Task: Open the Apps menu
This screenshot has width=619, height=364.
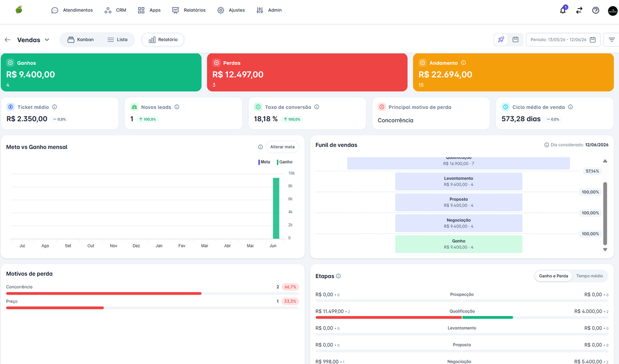Action: pyautogui.click(x=149, y=10)
